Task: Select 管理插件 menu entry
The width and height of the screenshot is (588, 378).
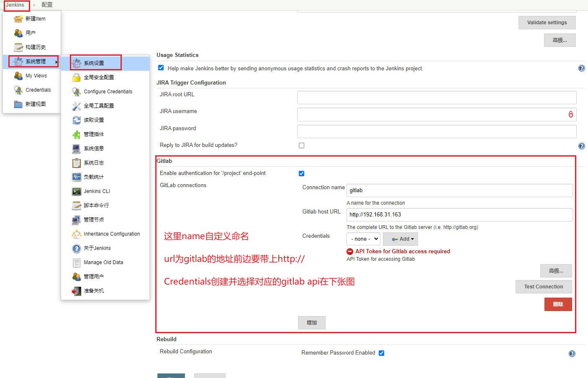Action: [105, 134]
